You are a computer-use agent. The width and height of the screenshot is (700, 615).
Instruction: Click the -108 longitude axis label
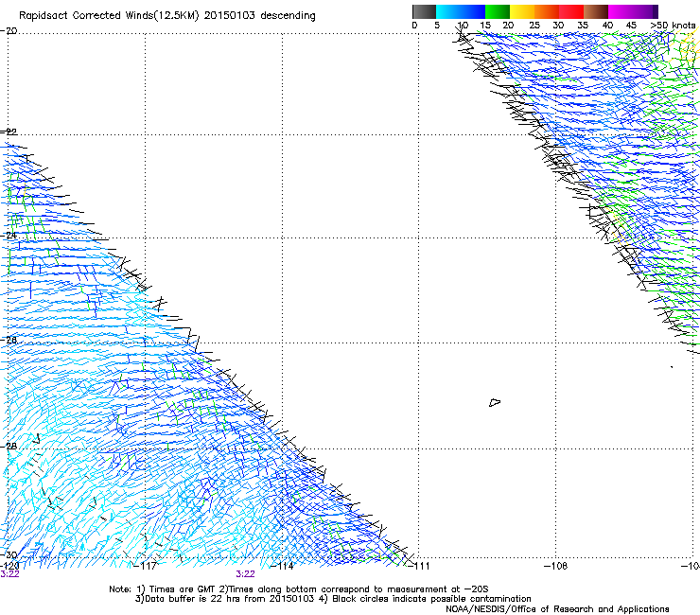tap(556, 566)
